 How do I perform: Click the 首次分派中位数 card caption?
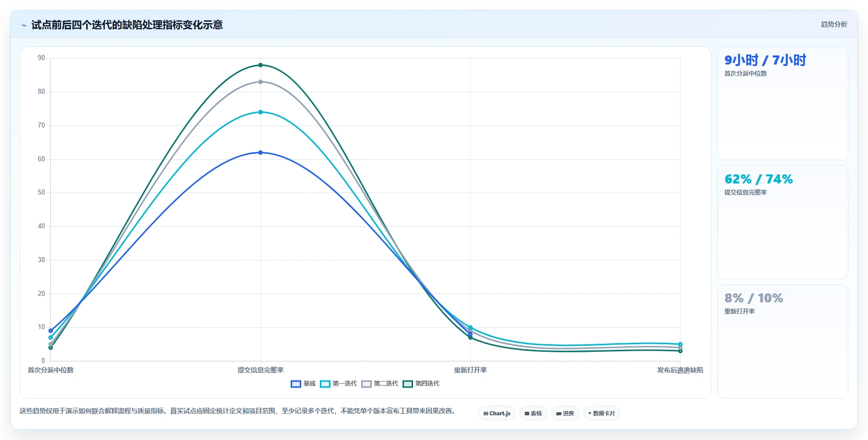[746, 74]
